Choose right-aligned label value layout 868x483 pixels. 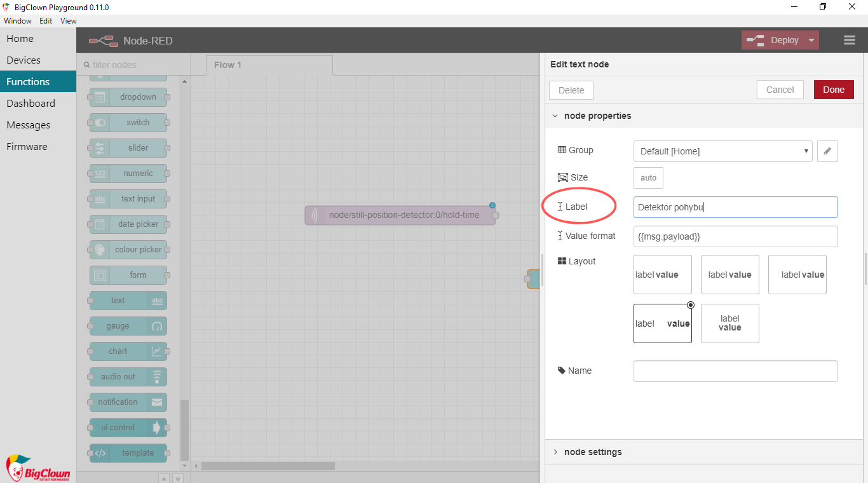coord(797,275)
